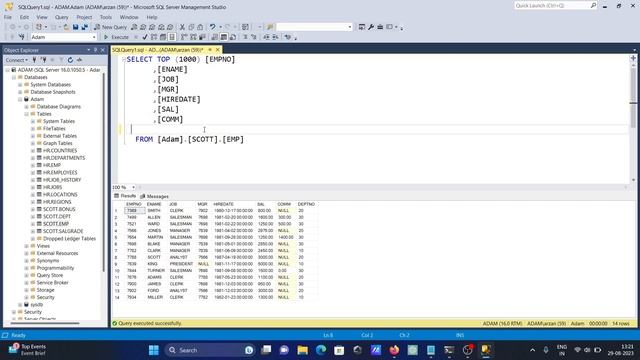Close the SQLQuery1.sql tab

pyautogui.click(x=218, y=50)
